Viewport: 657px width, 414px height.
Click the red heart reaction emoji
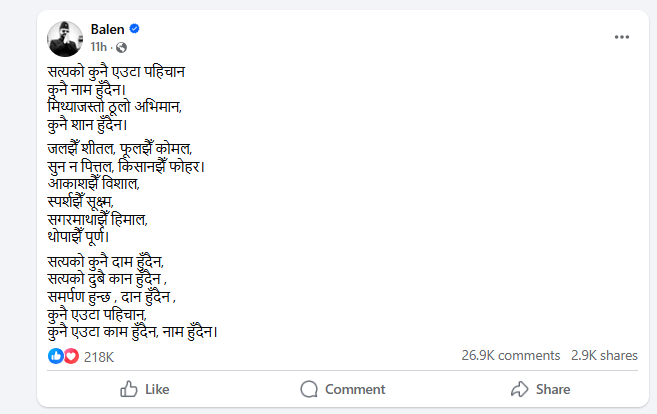tap(68, 355)
